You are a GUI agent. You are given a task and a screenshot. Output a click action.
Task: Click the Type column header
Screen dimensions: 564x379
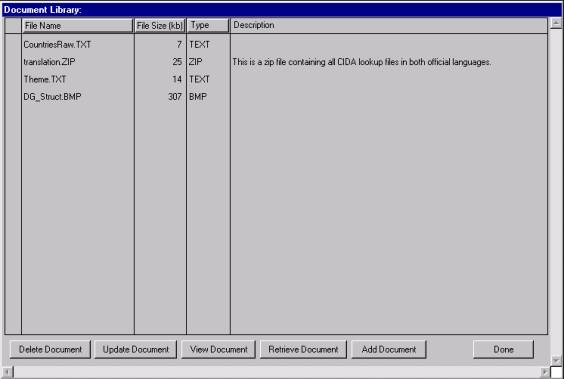pos(208,26)
